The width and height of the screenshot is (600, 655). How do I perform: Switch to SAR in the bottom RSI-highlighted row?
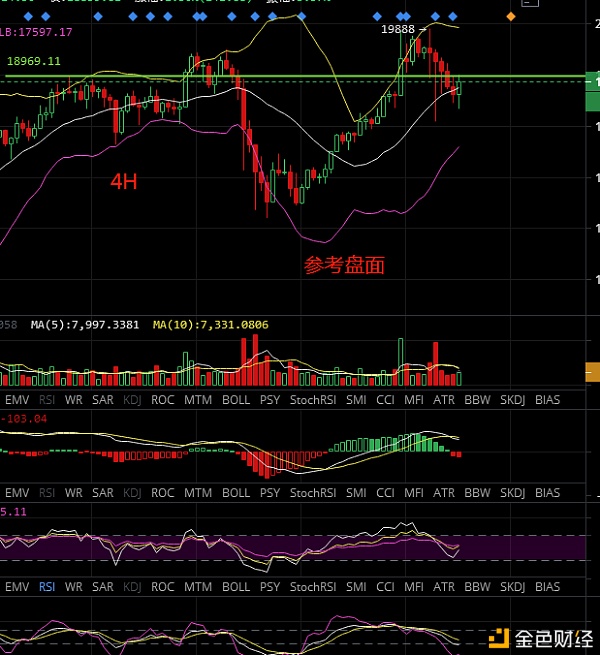click(103, 587)
